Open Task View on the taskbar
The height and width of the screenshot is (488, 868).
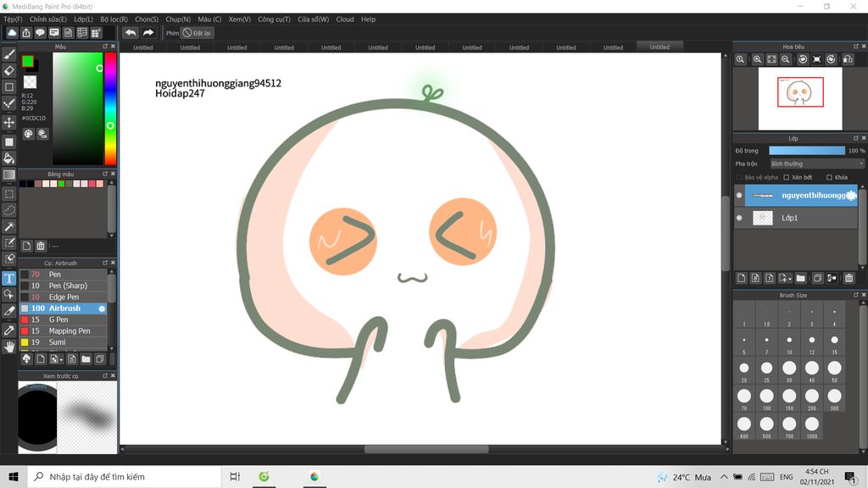[235, 476]
